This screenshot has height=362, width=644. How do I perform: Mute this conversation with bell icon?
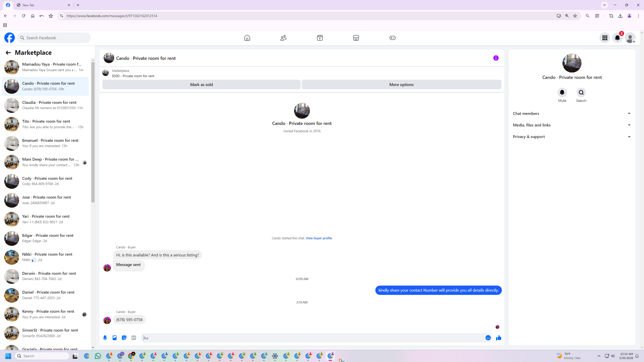[562, 93]
